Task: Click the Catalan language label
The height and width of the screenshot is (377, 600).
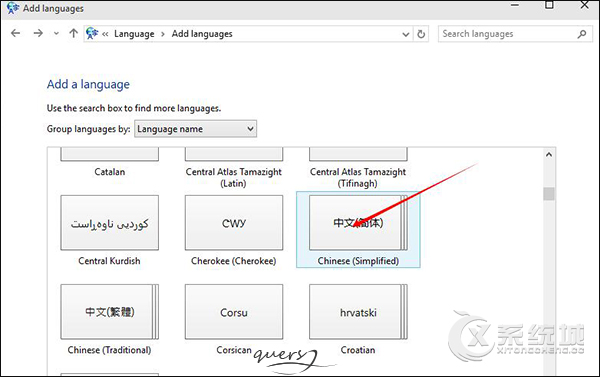Action: tap(109, 172)
